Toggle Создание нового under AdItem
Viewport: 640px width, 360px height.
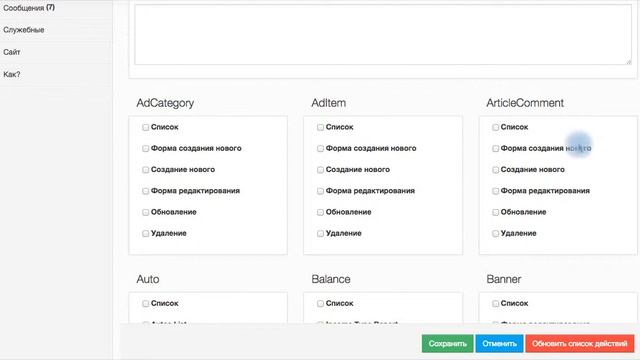[x=320, y=170]
